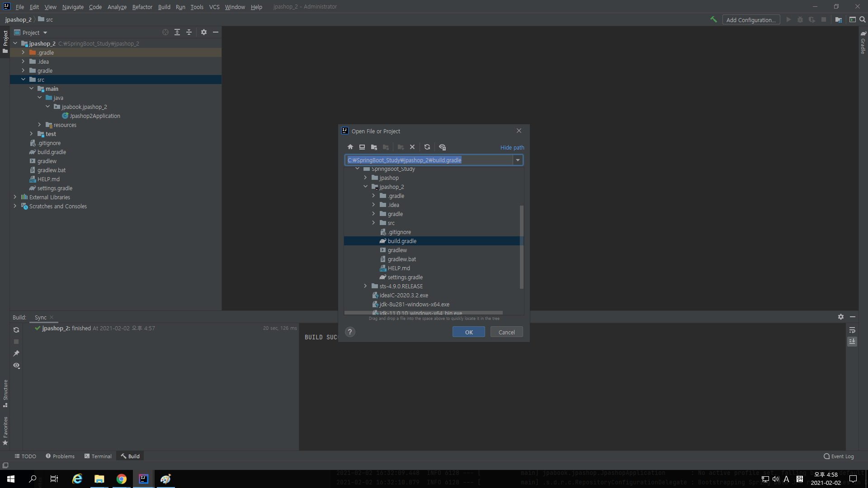Image resolution: width=868 pixels, height=488 pixels.
Task: Open the Refactor menu
Action: pyautogui.click(x=142, y=7)
